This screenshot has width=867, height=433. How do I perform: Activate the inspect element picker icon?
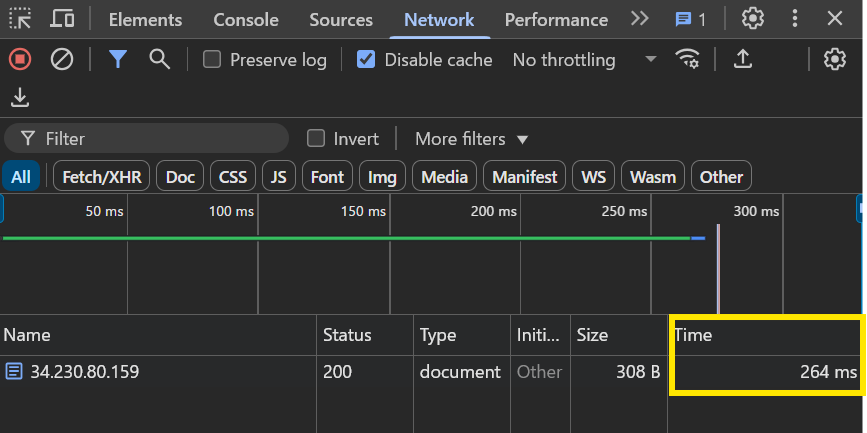(20, 19)
